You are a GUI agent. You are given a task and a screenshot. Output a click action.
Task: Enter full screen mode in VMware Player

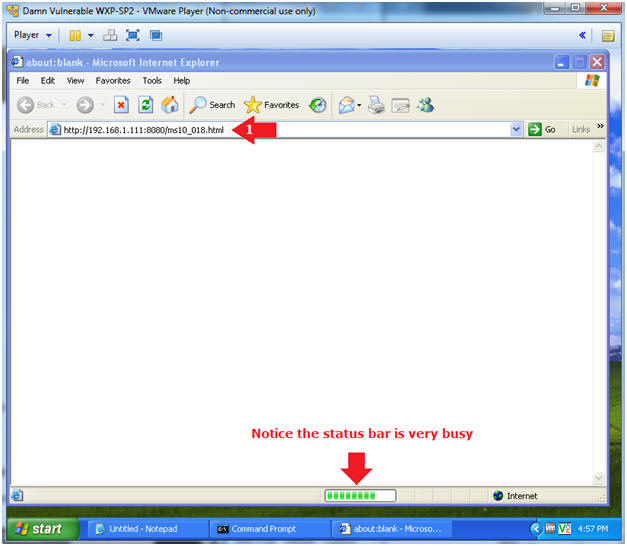click(133, 36)
